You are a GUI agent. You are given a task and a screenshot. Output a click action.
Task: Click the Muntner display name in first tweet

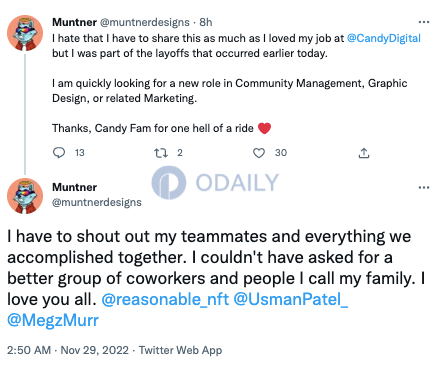pos(74,22)
